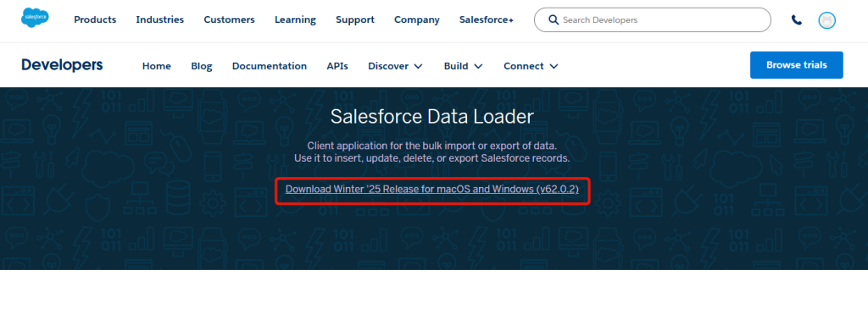Open the Customers menu
The image size is (868, 309).
pos(229,20)
